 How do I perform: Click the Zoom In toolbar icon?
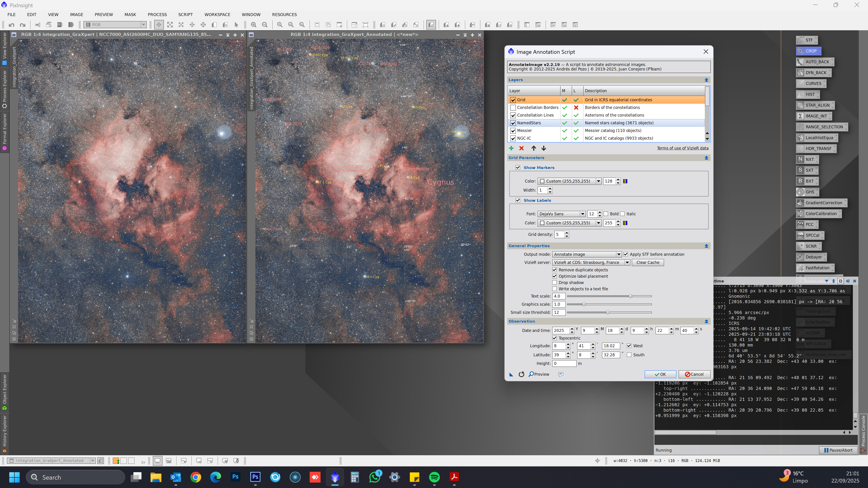253,25
